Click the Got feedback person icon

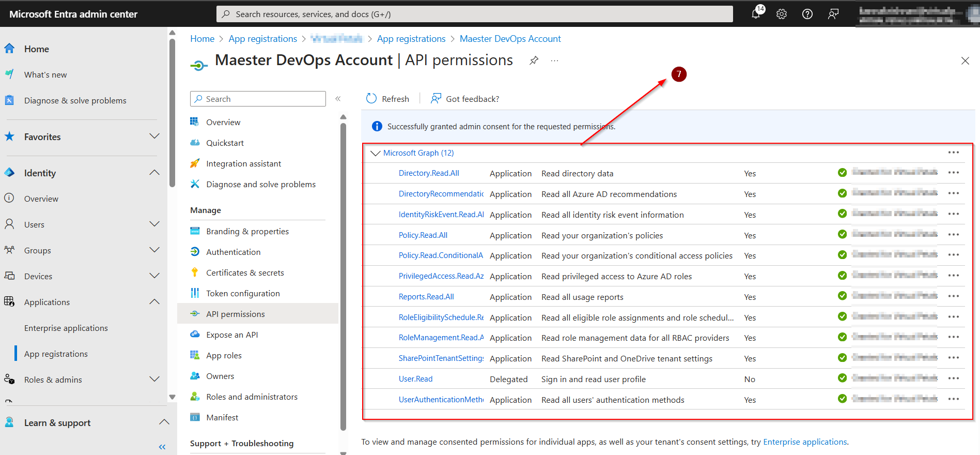pyautogui.click(x=436, y=98)
